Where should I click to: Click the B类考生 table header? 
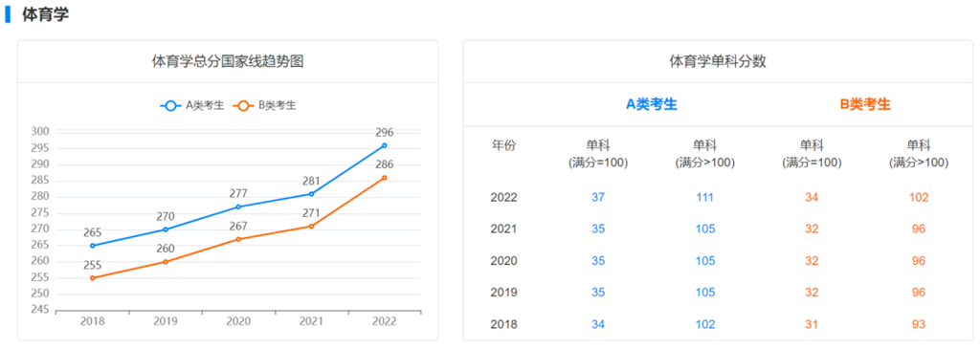865,105
